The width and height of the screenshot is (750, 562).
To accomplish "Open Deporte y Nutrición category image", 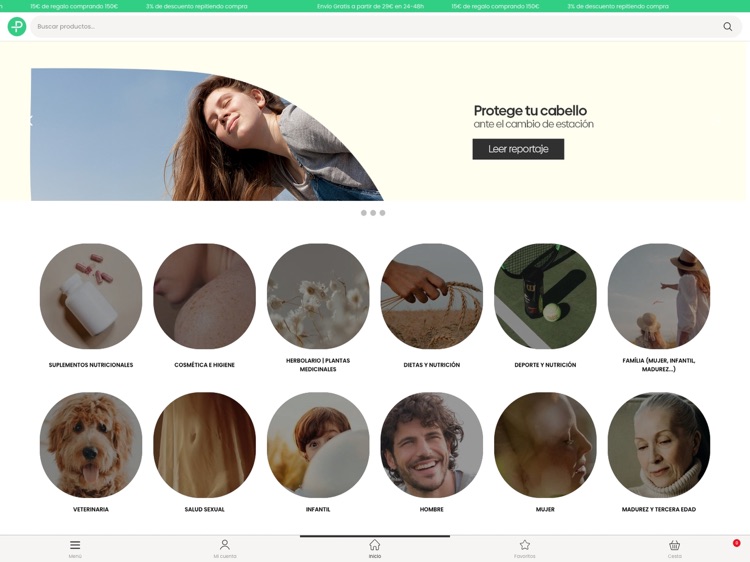I will pos(545,296).
